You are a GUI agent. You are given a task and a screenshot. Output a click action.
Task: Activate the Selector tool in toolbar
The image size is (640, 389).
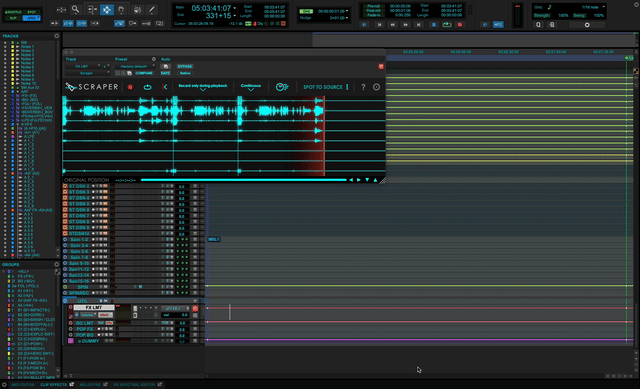tap(107, 9)
